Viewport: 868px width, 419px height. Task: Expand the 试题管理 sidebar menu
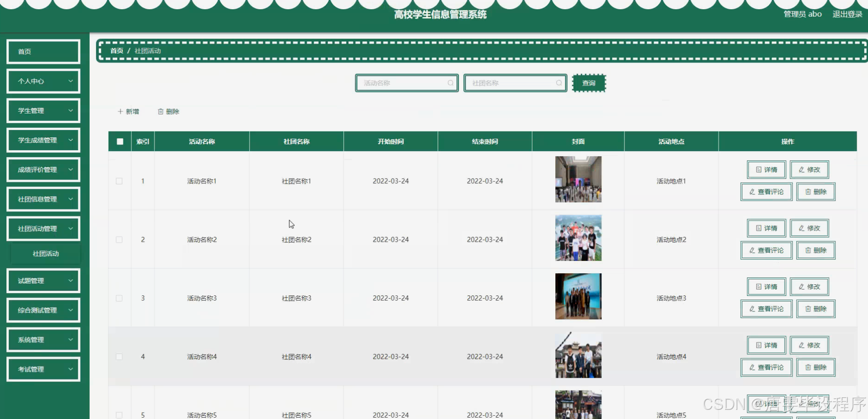pyautogui.click(x=43, y=281)
